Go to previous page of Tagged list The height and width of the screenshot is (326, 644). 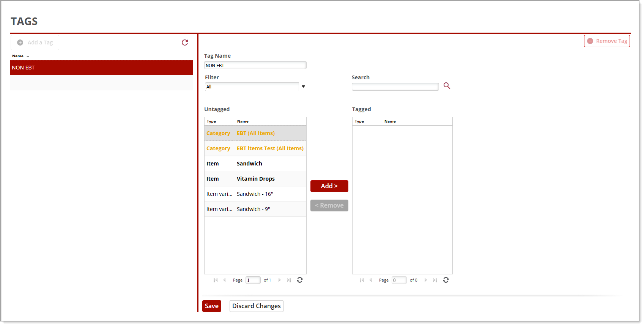coord(370,280)
